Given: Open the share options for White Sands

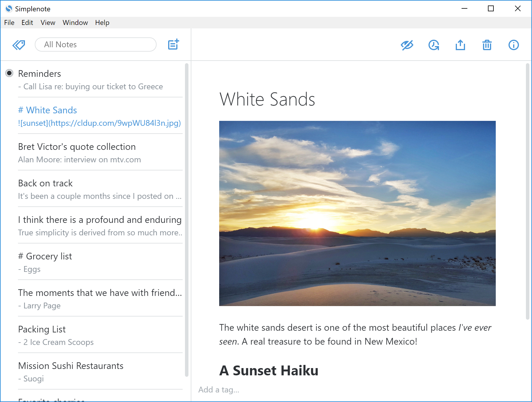Looking at the screenshot, I should (460, 45).
